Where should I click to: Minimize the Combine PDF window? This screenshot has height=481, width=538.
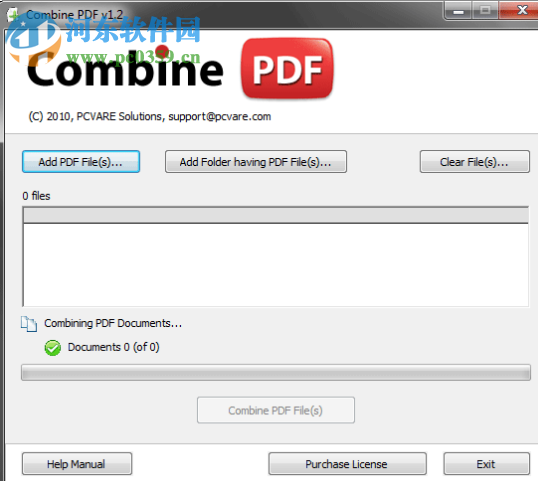(x=458, y=10)
